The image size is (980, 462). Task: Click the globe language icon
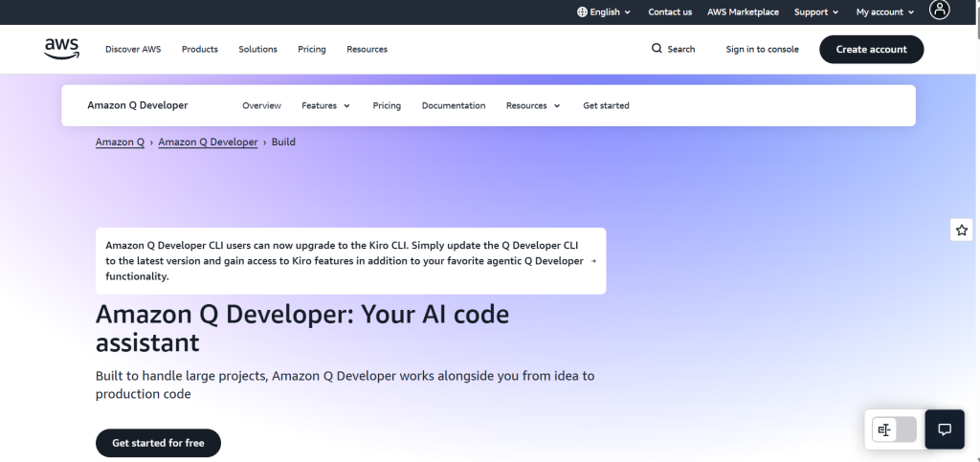tap(583, 12)
